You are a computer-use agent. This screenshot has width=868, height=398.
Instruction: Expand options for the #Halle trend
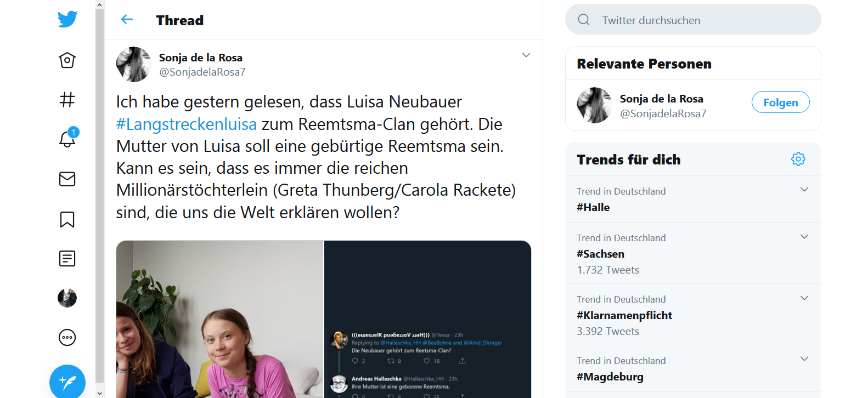click(x=804, y=190)
